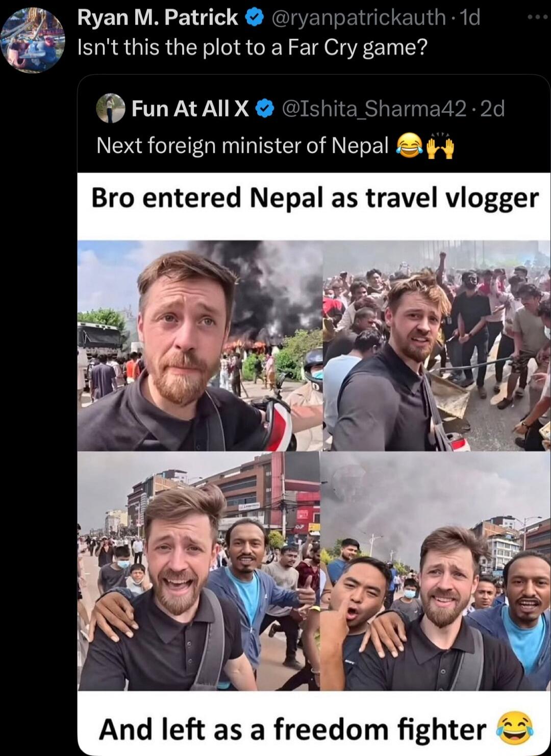Click the raised hands emoji
The width and height of the screenshot is (551, 756).
440,145
